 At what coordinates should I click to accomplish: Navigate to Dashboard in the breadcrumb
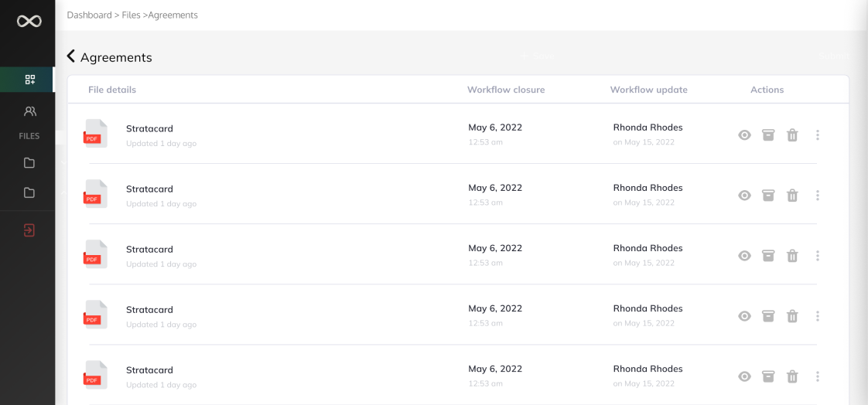[89, 15]
